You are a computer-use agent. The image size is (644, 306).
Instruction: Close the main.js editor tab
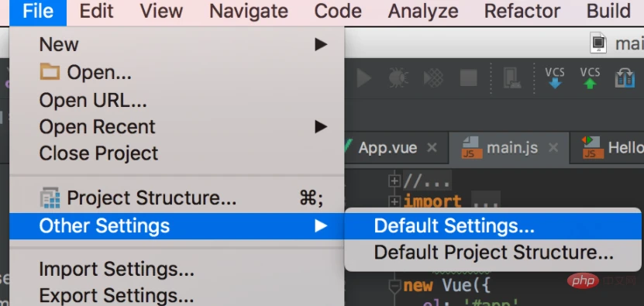point(553,147)
